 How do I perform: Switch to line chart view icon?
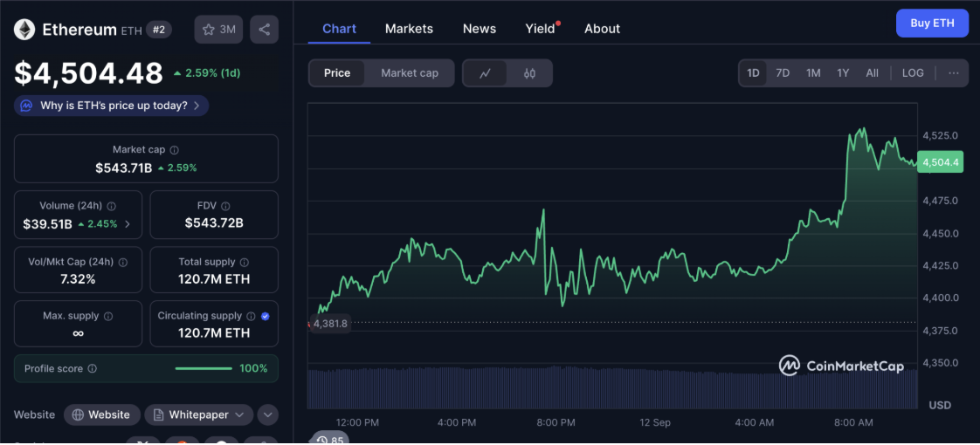(x=486, y=73)
